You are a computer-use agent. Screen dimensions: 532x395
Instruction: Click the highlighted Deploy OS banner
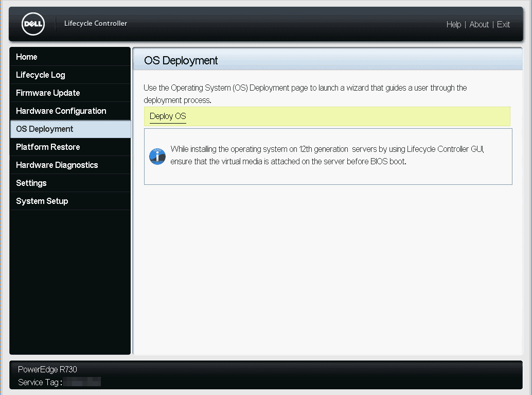point(327,116)
